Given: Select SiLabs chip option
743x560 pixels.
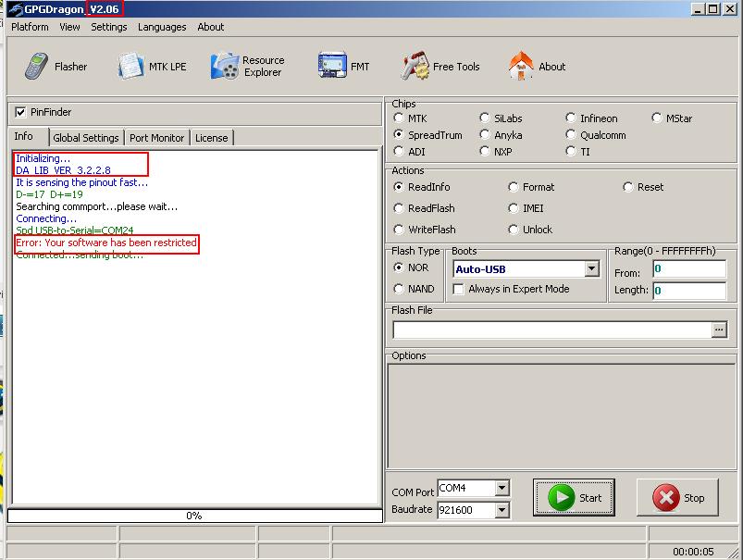Looking at the screenshot, I should pyautogui.click(x=484, y=118).
